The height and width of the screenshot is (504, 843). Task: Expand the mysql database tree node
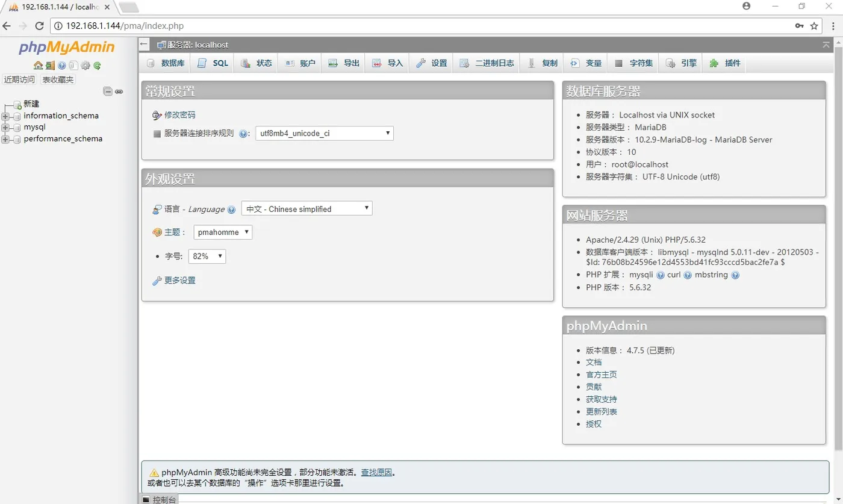[5, 128]
